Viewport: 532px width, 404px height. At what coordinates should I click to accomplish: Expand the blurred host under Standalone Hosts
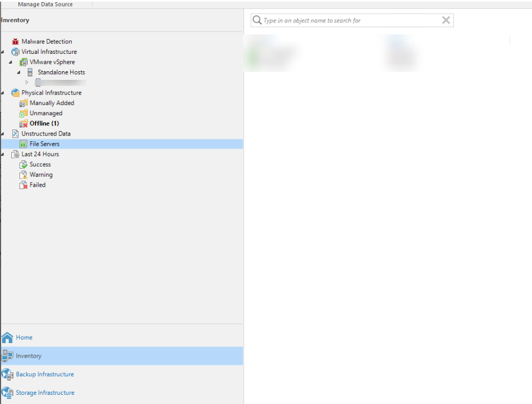tap(27, 83)
